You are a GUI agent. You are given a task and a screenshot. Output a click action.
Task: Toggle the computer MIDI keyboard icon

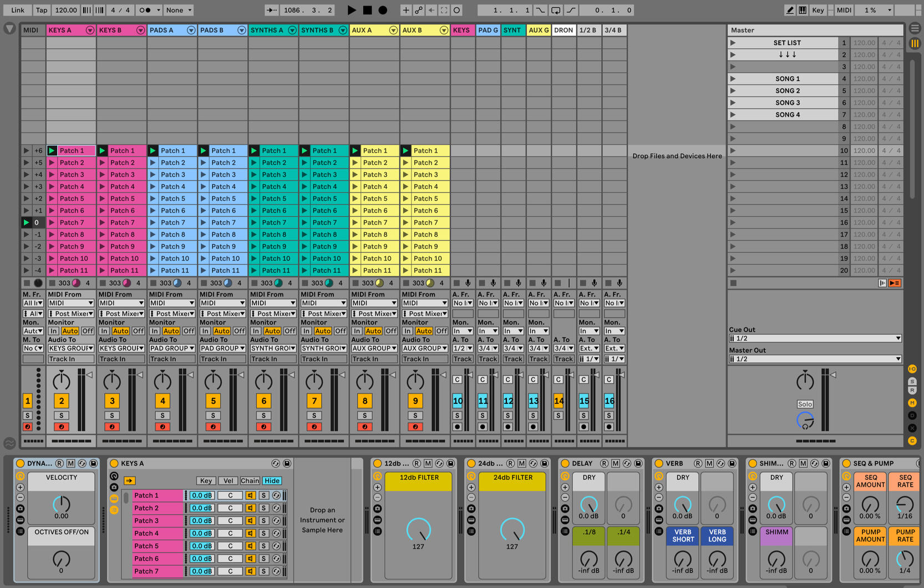pos(803,10)
